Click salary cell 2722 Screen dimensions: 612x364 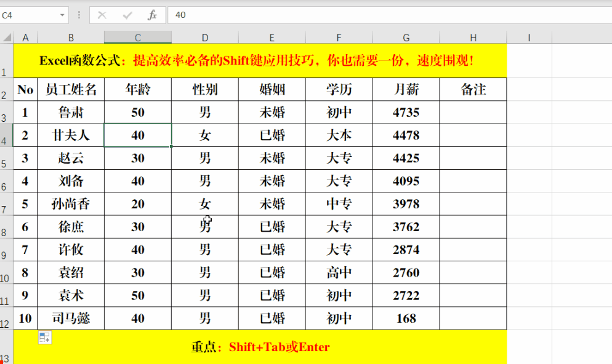click(406, 295)
